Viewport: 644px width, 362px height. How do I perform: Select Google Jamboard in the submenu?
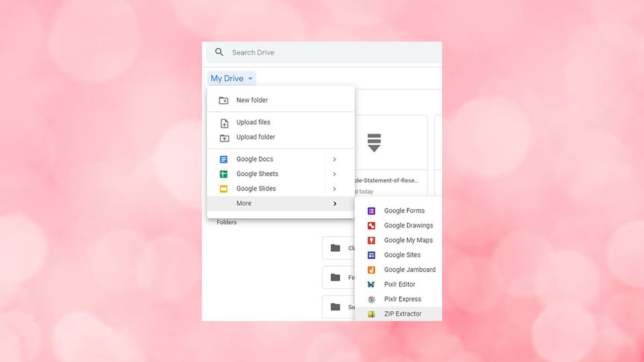(x=398, y=269)
